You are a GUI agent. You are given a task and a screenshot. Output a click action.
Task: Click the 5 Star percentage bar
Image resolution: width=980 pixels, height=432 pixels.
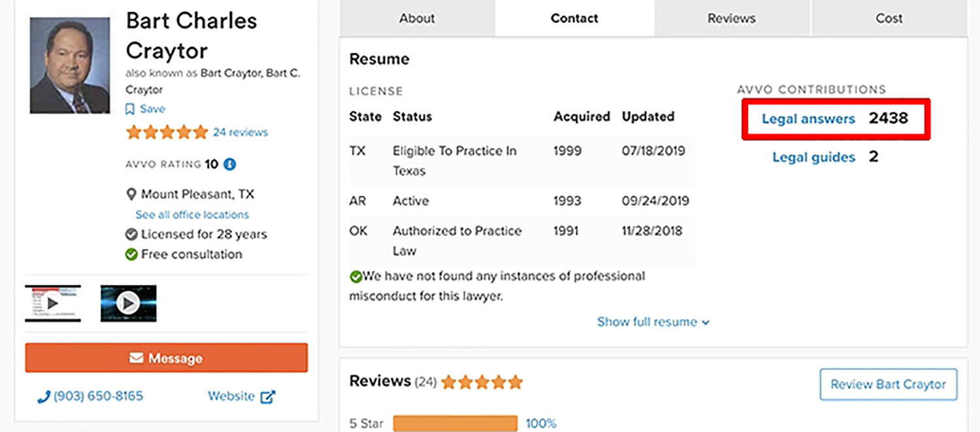455,423
